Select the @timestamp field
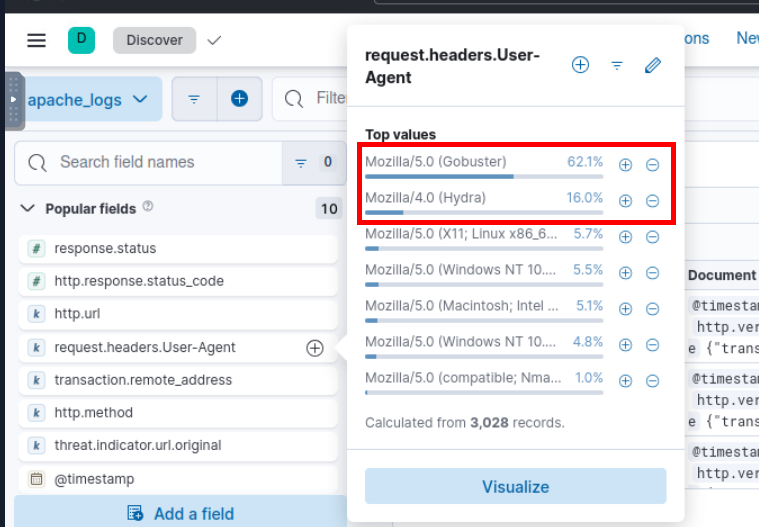 178,479
